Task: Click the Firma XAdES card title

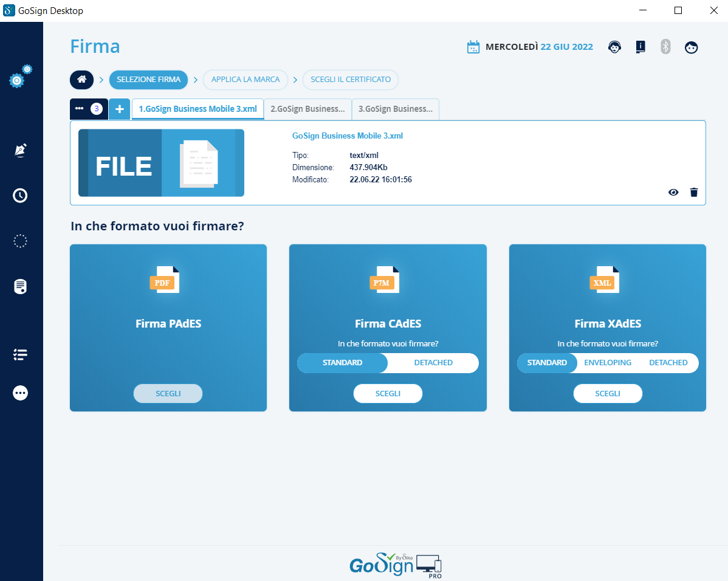Action: (608, 324)
